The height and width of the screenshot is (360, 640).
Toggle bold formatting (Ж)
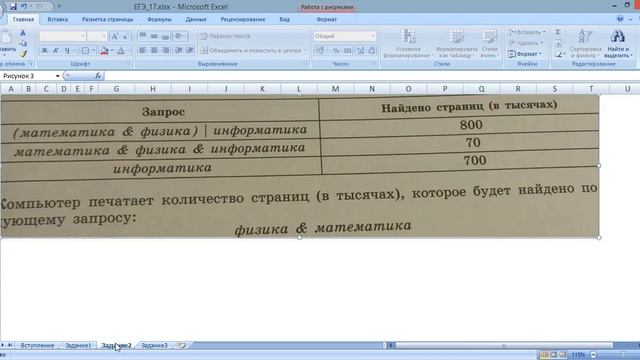click(x=44, y=51)
